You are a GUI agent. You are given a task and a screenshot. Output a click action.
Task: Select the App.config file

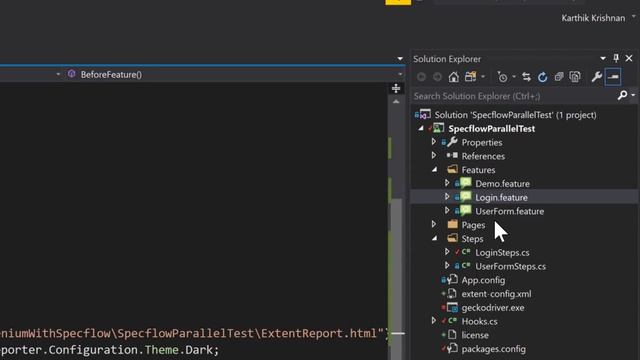(483, 280)
